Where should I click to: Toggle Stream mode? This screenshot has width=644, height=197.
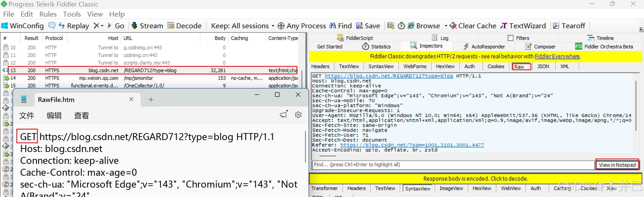[x=147, y=26]
